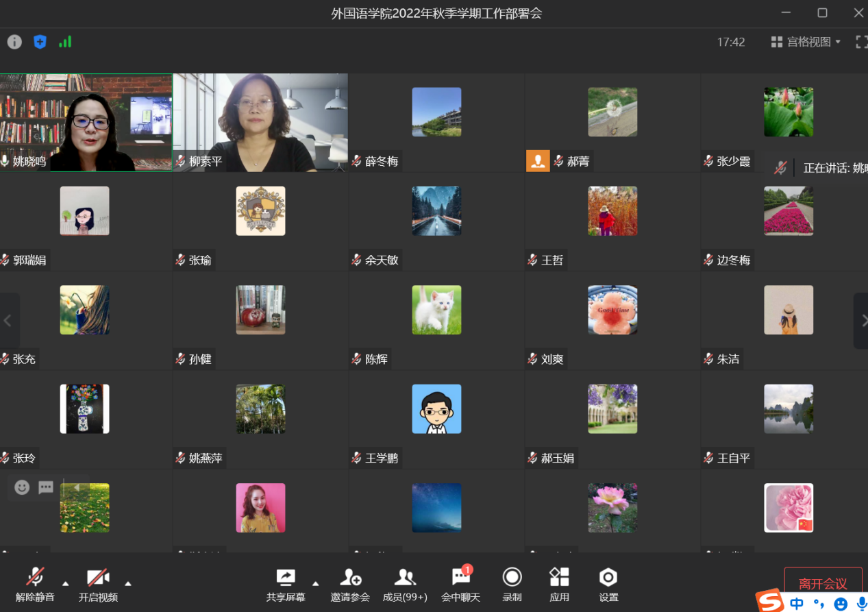868x612 pixels.
Task: Expand the audio options arrow beside 解除静音
Action: click(x=66, y=583)
